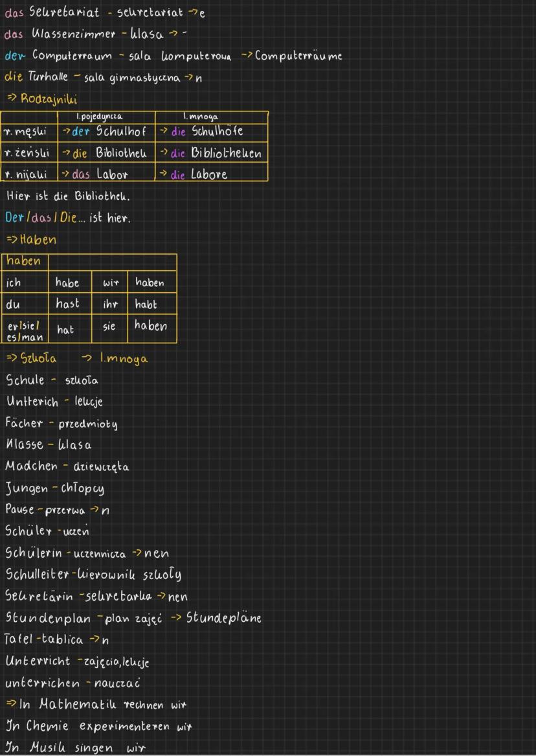Select the 'habt' cell in haben table
This screenshot has height=756, width=536.
[146, 303]
